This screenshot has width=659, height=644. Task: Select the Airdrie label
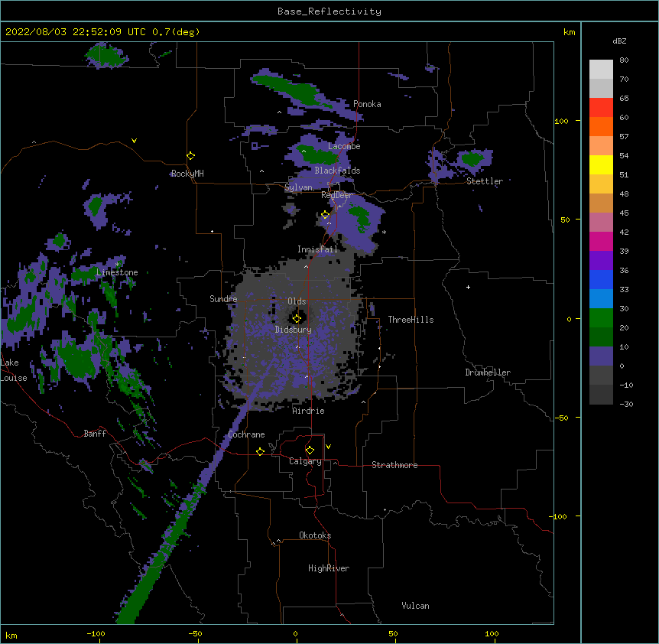pos(309,411)
